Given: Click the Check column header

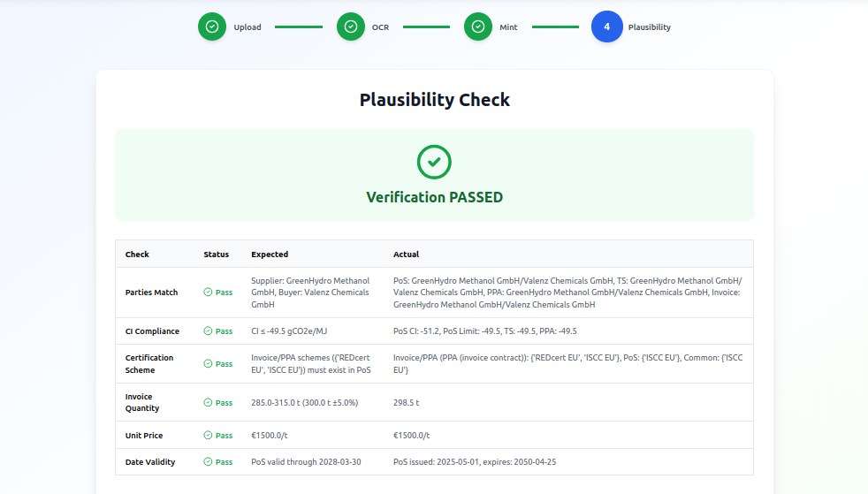Looking at the screenshot, I should coord(137,255).
